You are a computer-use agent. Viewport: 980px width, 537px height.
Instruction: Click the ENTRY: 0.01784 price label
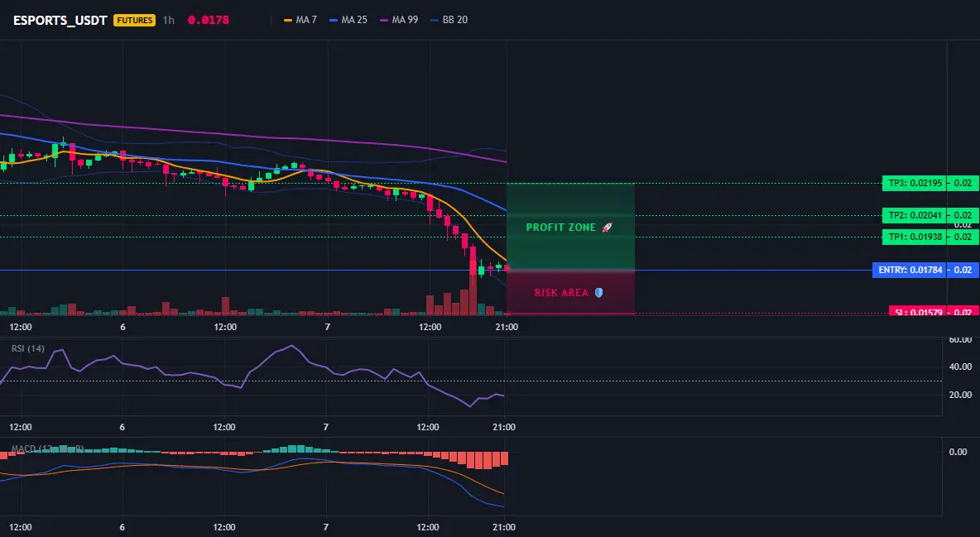pos(910,270)
